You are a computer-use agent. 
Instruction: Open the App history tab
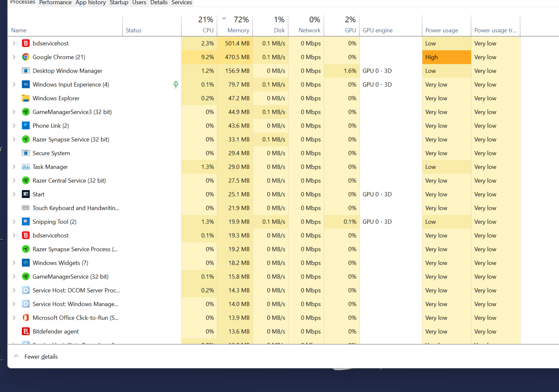pos(90,2)
